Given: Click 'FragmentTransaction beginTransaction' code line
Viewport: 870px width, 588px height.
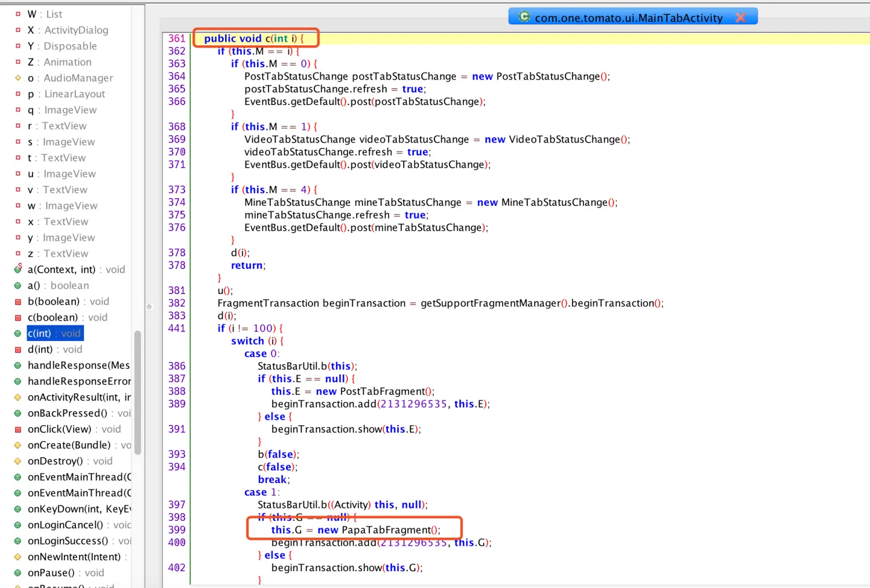Looking at the screenshot, I should click(441, 303).
